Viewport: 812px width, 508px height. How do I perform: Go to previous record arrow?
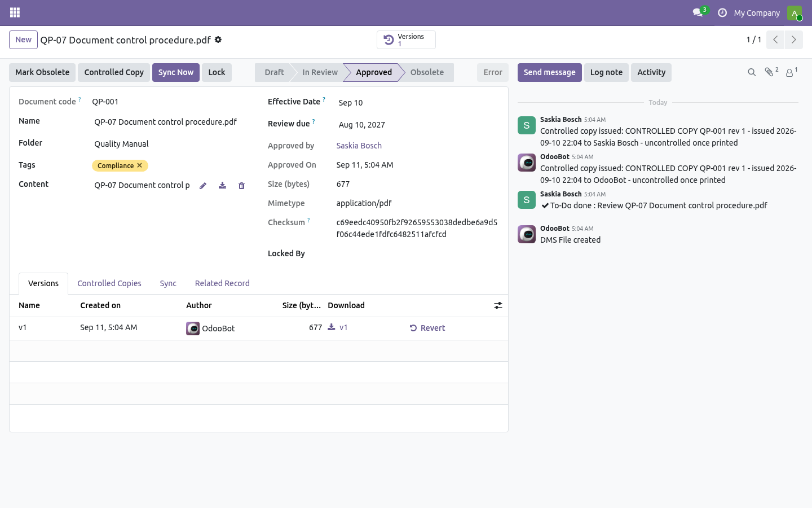pyautogui.click(x=775, y=40)
